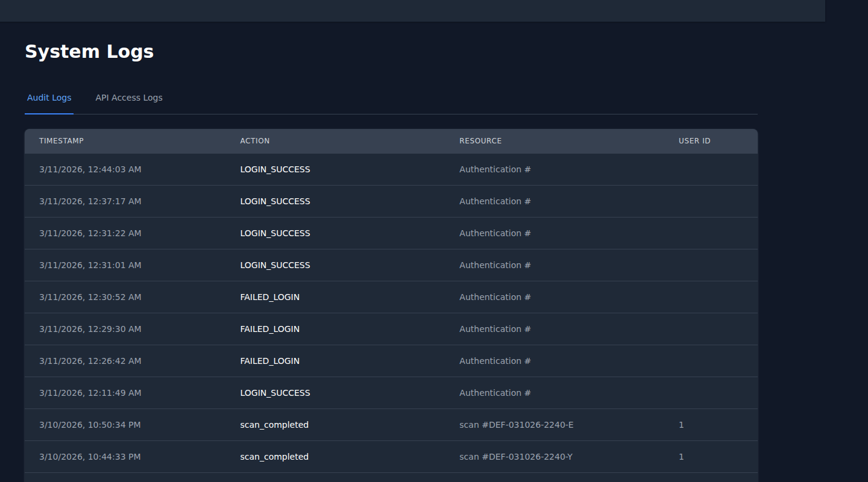Click the top navigation bar
The width and height of the screenshot is (868, 482).
[x=412, y=10]
